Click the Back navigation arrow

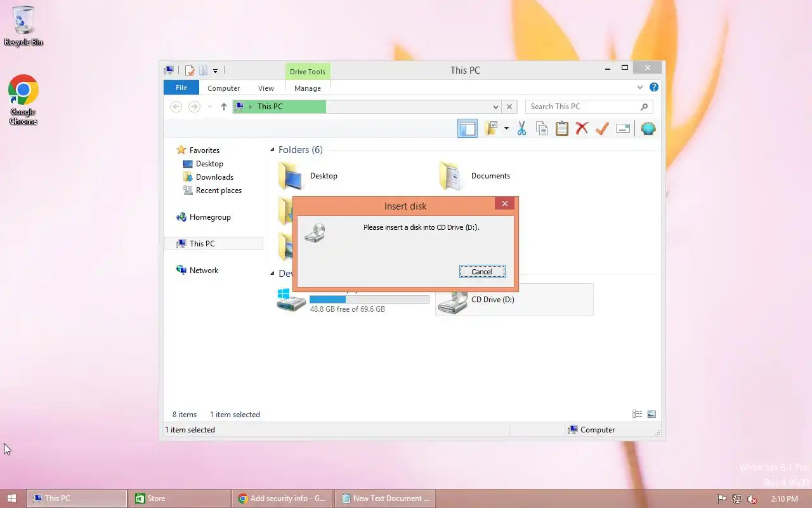176,107
